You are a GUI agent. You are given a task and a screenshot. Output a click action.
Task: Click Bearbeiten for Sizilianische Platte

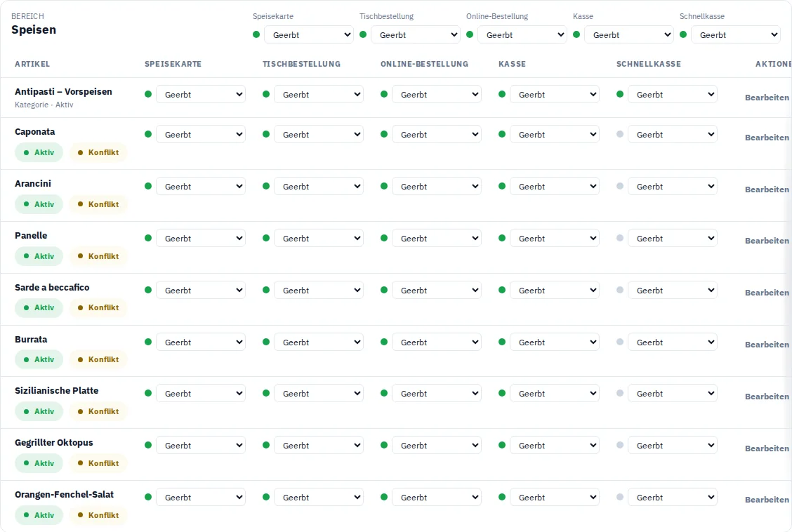(x=767, y=397)
